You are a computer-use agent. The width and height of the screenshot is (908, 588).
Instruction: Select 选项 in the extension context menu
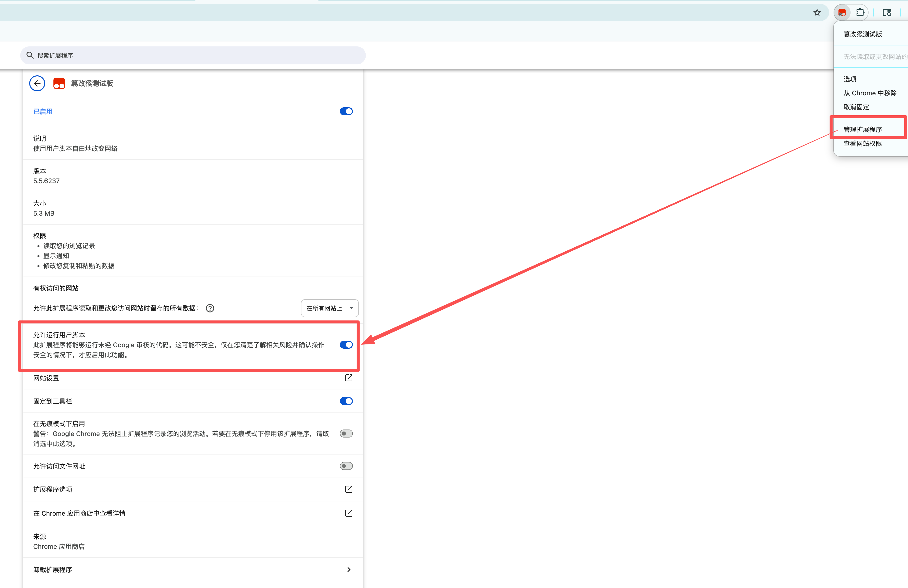850,79
